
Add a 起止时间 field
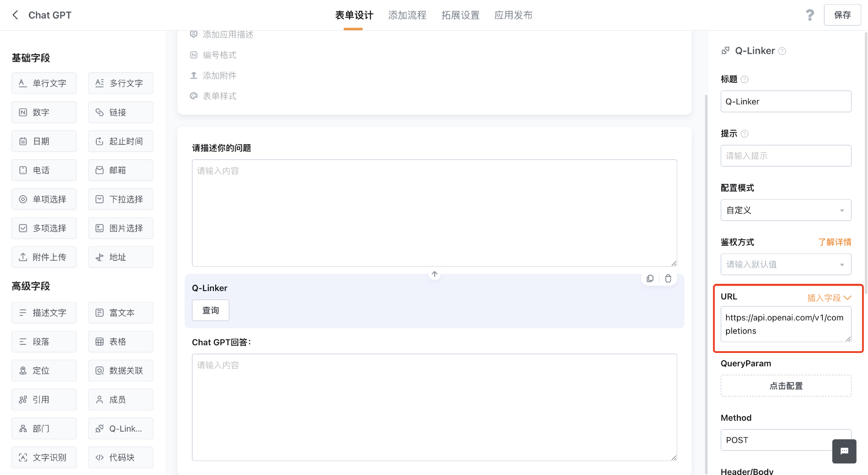(121, 141)
